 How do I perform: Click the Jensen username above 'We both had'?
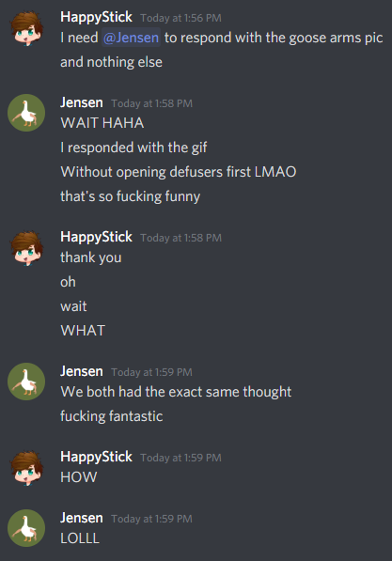click(x=82, y=371)
